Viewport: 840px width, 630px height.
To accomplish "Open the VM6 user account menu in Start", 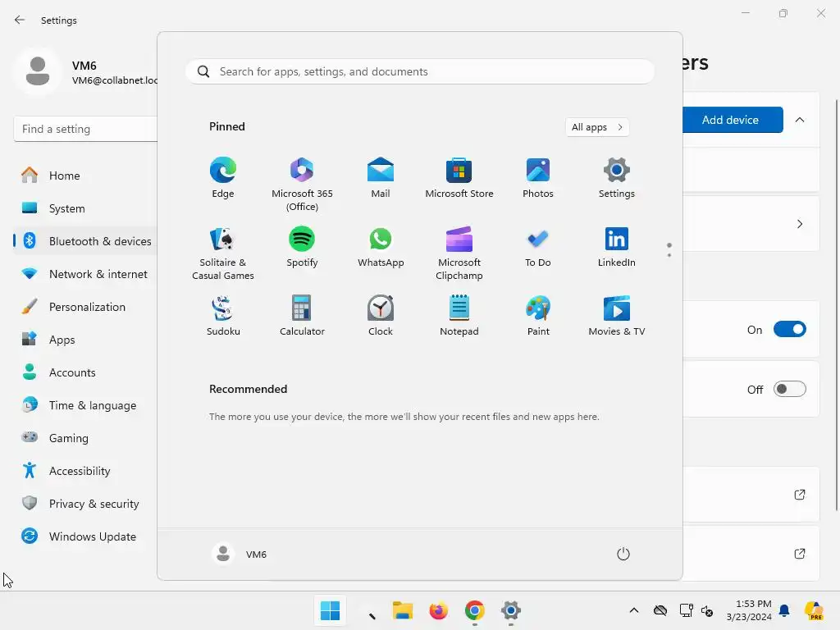I will (240, 554).
